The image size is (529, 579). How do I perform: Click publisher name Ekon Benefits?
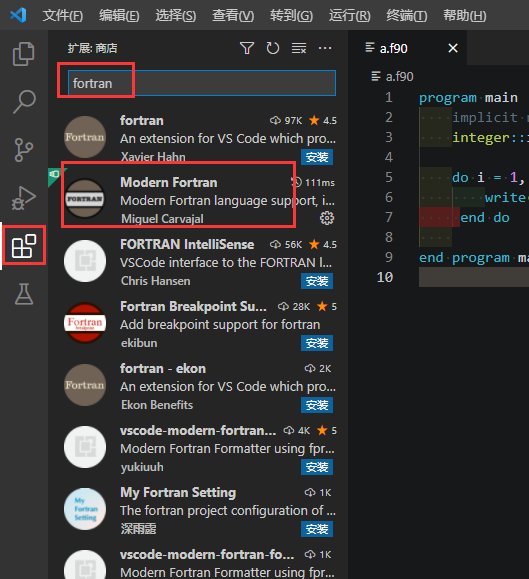pyautogui.click(x=157, y=405)
